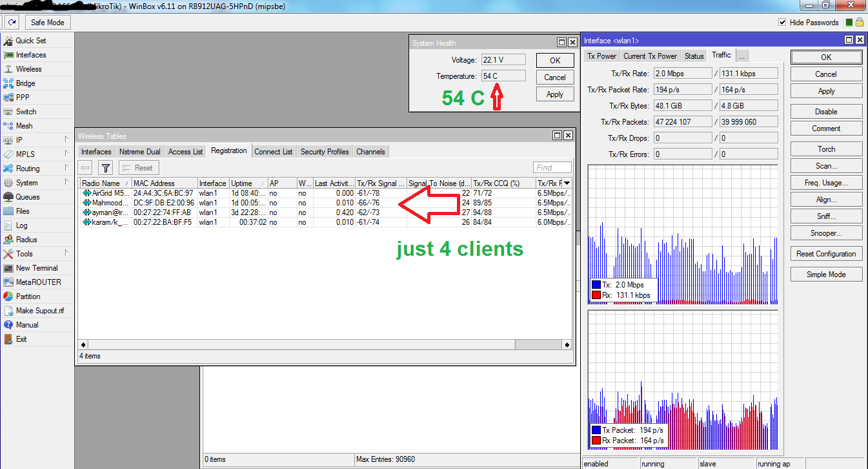Open the Log menu item

click(x=22, y=225)
